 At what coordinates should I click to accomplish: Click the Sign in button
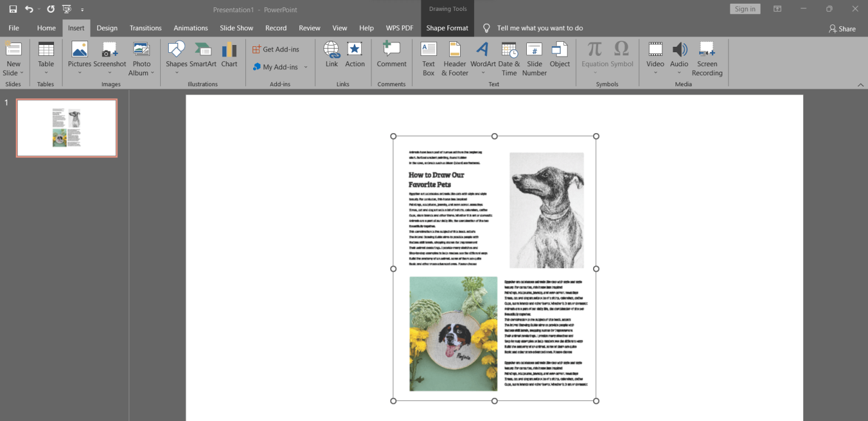tap(745, 9)
